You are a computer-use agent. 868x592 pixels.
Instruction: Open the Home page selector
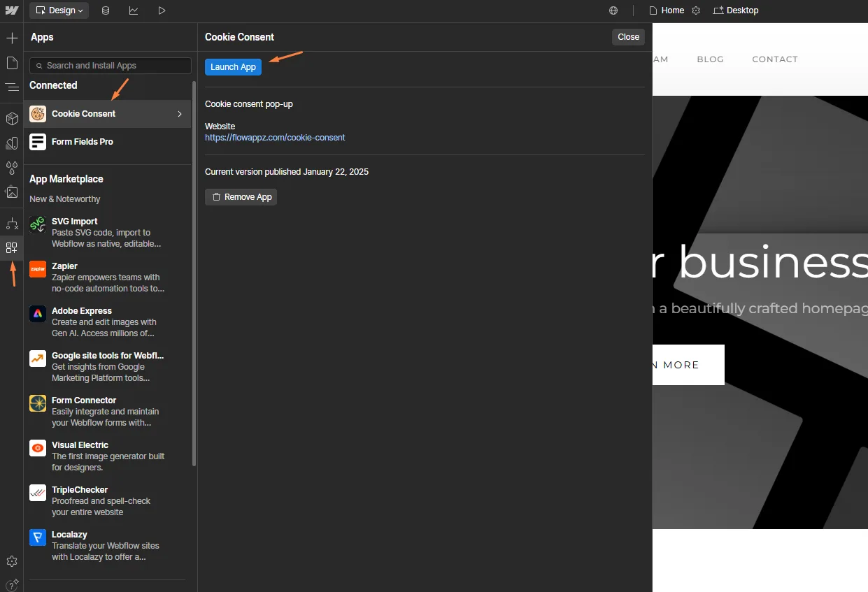667,10
